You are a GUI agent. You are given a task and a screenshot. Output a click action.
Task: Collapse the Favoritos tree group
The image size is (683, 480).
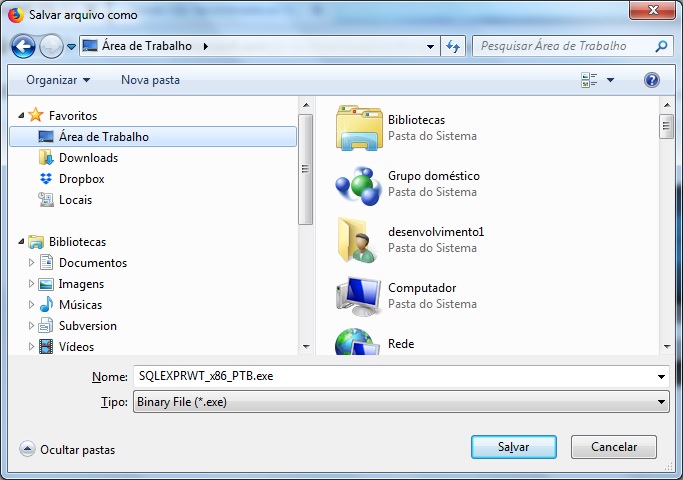coord(21,115)
